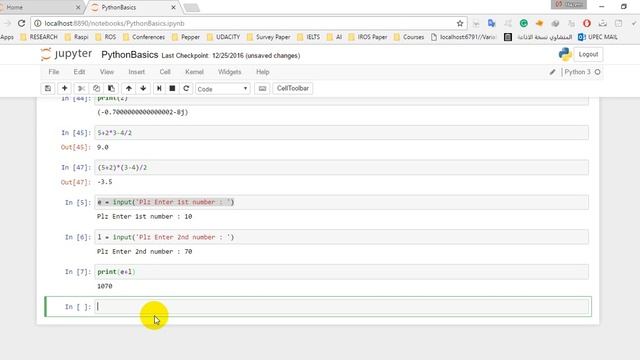The height and width of the screenshot is (360, 640).
Task: Click the address bar URL
Action: (114, 23)
